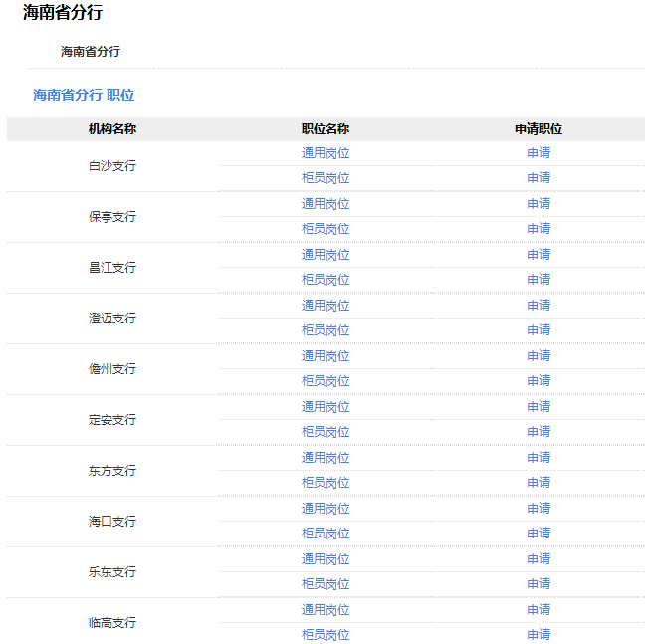This screenshot has width=652, height=644.
Task: Click the bold 海南省分行 page title
Action: [63, 12]
